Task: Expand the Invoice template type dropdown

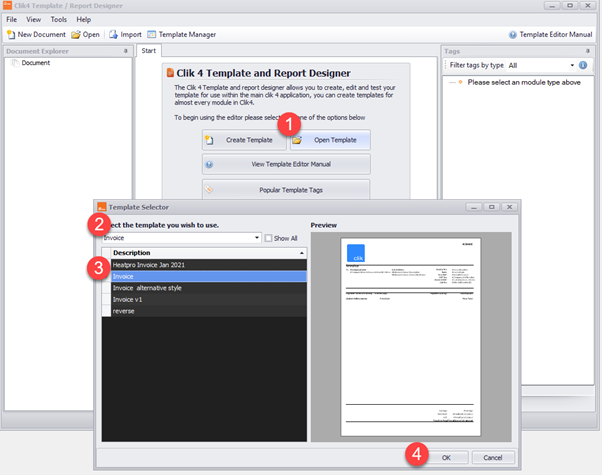Action: [257, 238]
